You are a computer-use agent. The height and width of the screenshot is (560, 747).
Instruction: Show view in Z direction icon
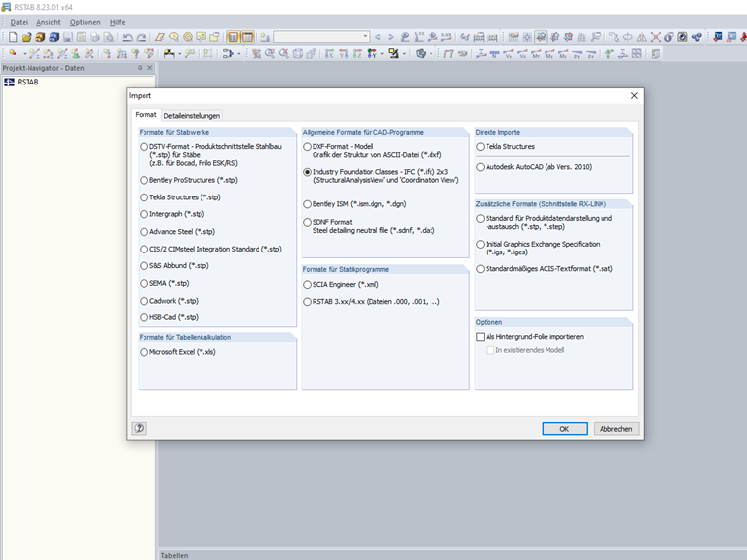click(x=358, y=53)
